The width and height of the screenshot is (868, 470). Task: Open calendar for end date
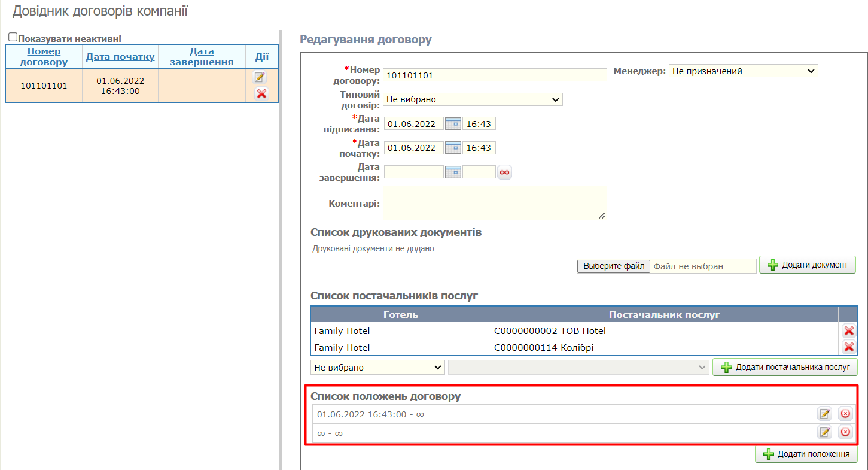tap(453, 172)
